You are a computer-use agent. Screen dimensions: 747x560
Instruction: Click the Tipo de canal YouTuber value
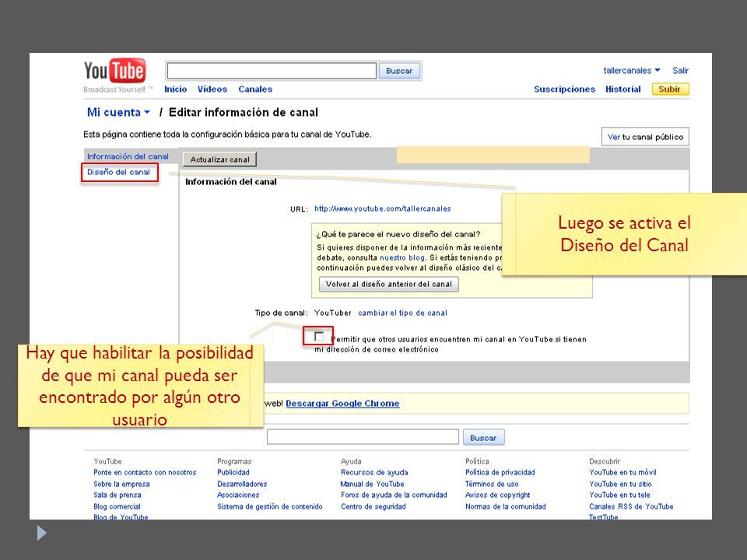(x=332, y=313)
